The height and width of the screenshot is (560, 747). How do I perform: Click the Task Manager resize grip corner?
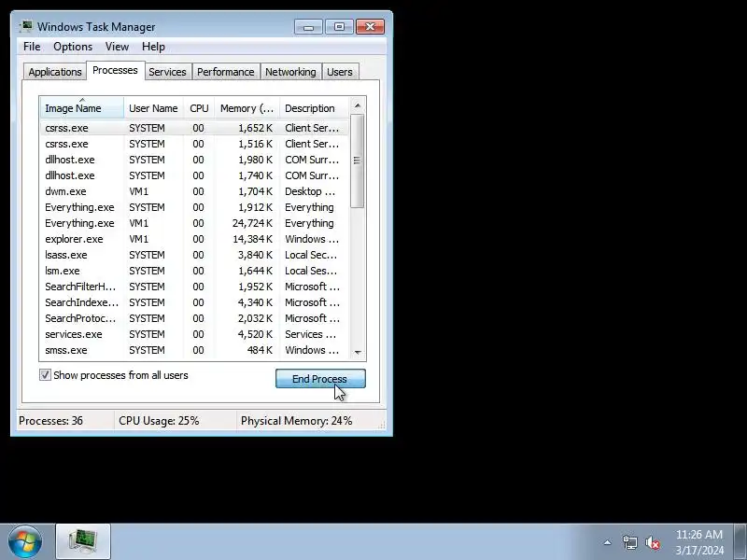coord(382,426)
